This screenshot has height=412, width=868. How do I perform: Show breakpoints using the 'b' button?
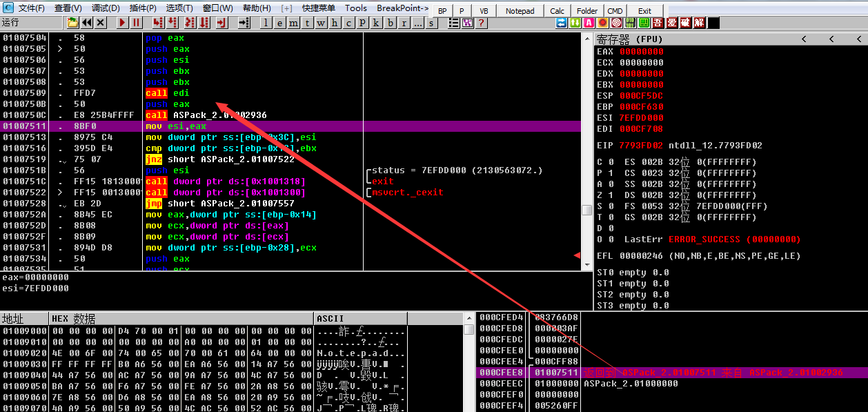391,23
